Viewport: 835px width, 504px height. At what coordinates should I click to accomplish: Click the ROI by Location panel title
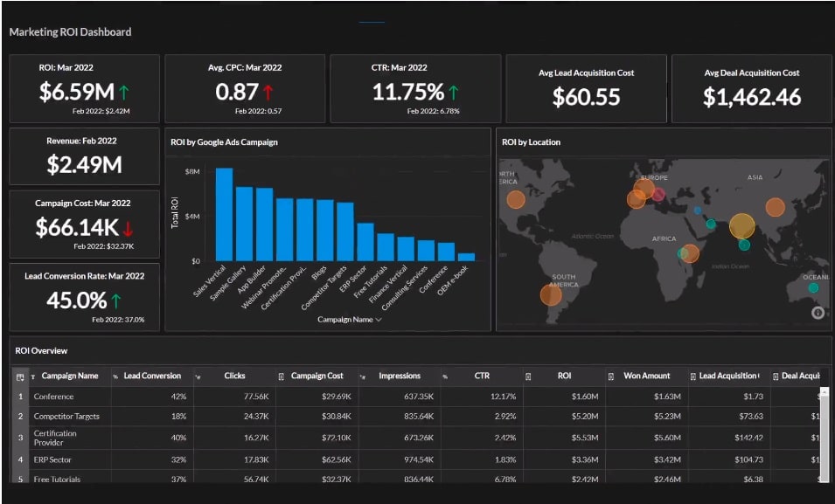pos(531,142)
